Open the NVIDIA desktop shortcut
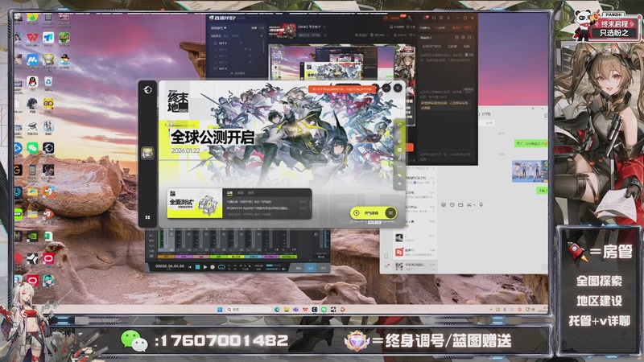Viewport: 644px width, 362px height. [x=32, y=236]
